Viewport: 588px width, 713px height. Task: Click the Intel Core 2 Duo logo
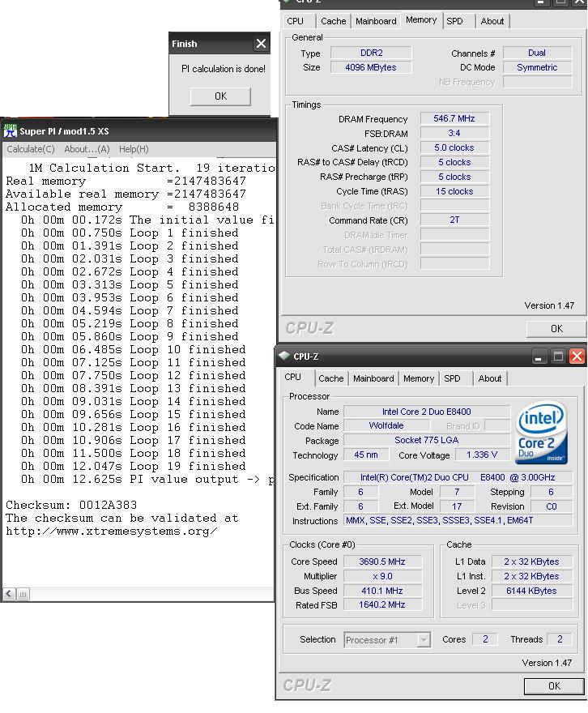coord(541,432)
